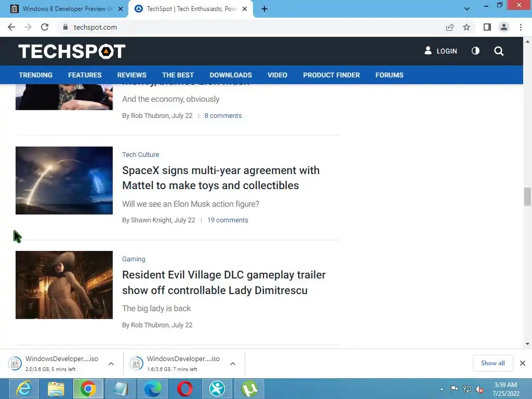
Task: Select the TechSpot browser tab
Action: tap(190, 9)
